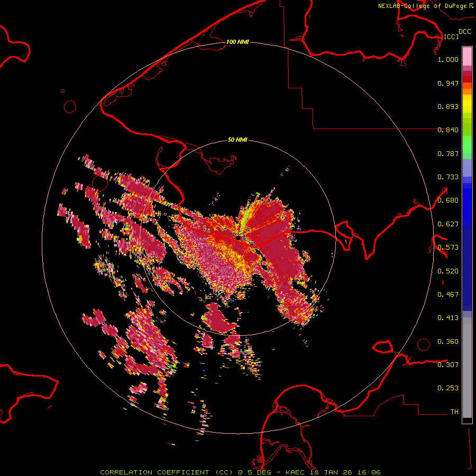Image resolution: width=476 pixels, height=476 pixels.
Task: Click the radar site center point
Action: tap(238, 239)
